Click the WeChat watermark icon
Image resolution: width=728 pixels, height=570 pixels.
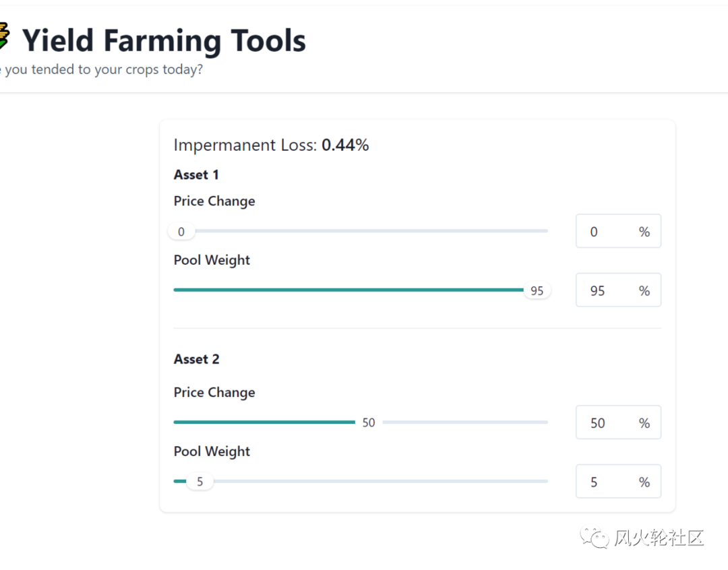pyautogui.click(x=595, y=538)
